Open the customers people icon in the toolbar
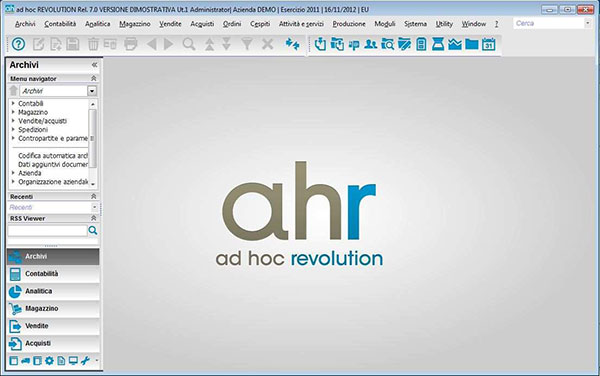The width and height of the screenshot is (600, 376). (x=370, y=44)
